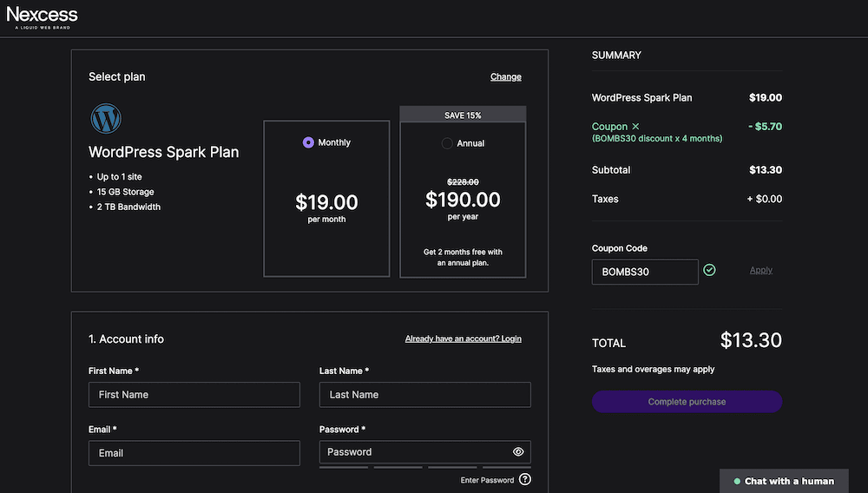868x493 pixels.
Task: Click the Complete purchase button
Action: point(687,402)
